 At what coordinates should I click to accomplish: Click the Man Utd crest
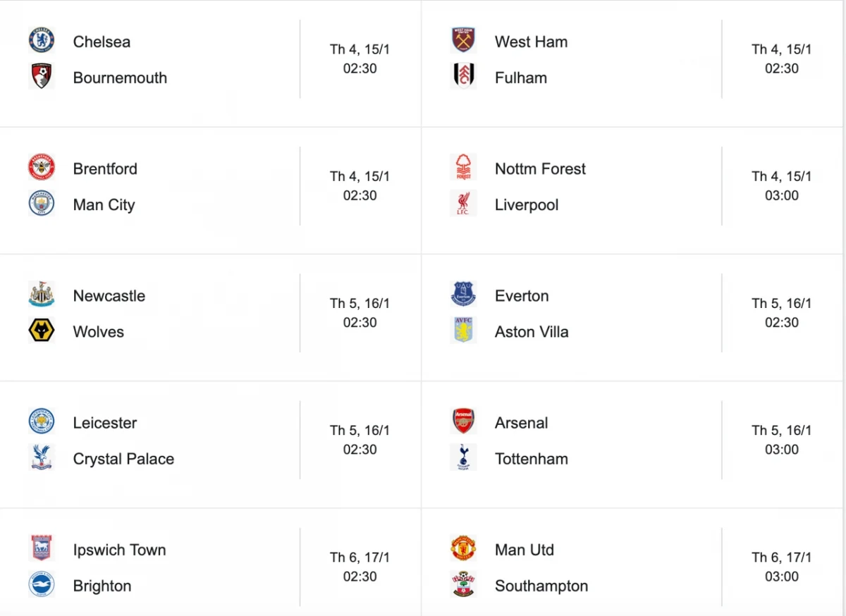click(464, 548)
